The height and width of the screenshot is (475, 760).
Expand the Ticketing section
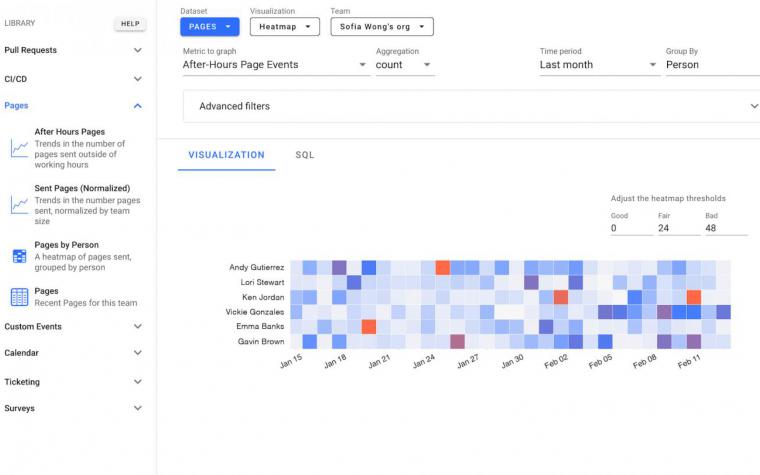coord(74,381)
